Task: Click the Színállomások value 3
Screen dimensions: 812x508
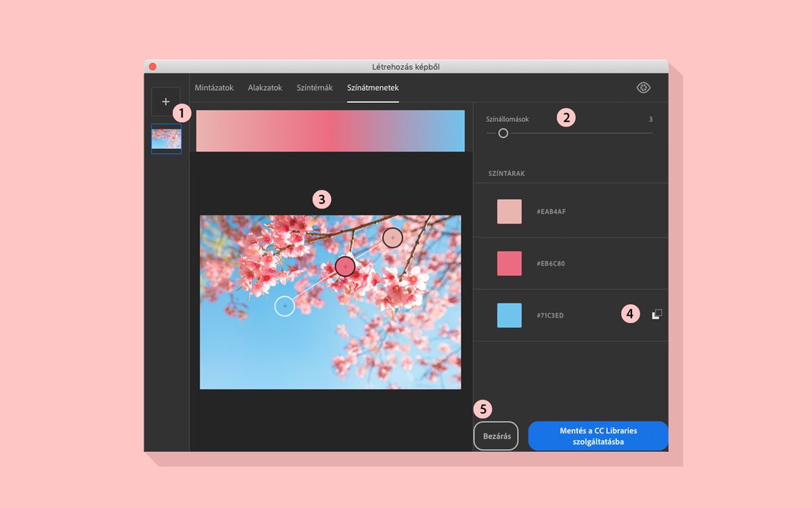Action: click(x=650, y=119)
